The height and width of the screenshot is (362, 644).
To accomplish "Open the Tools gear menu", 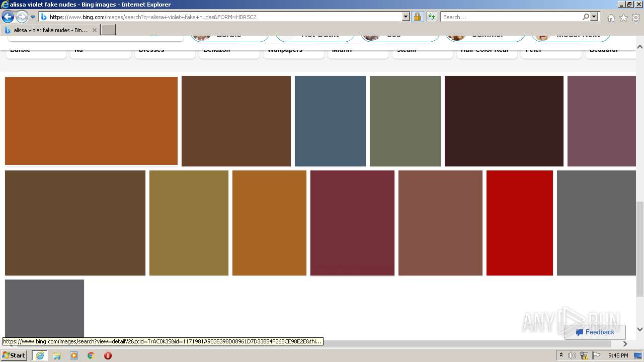I will (636, 18).
